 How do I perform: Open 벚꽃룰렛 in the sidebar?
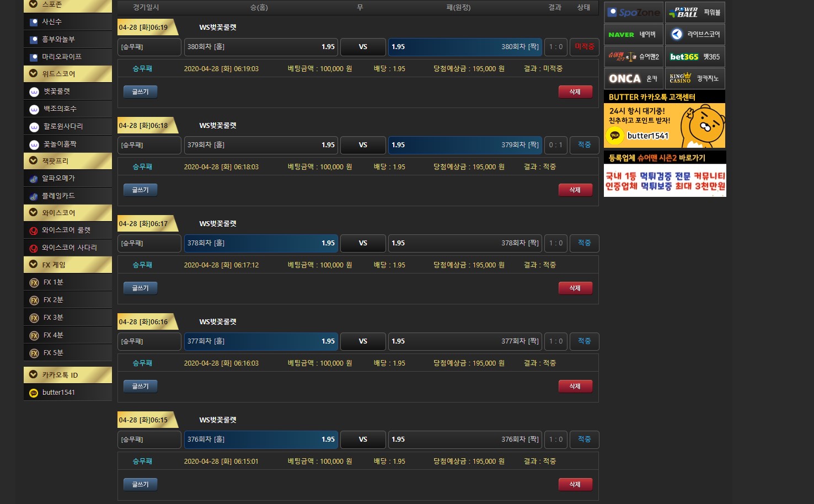(x=57, y=91)
